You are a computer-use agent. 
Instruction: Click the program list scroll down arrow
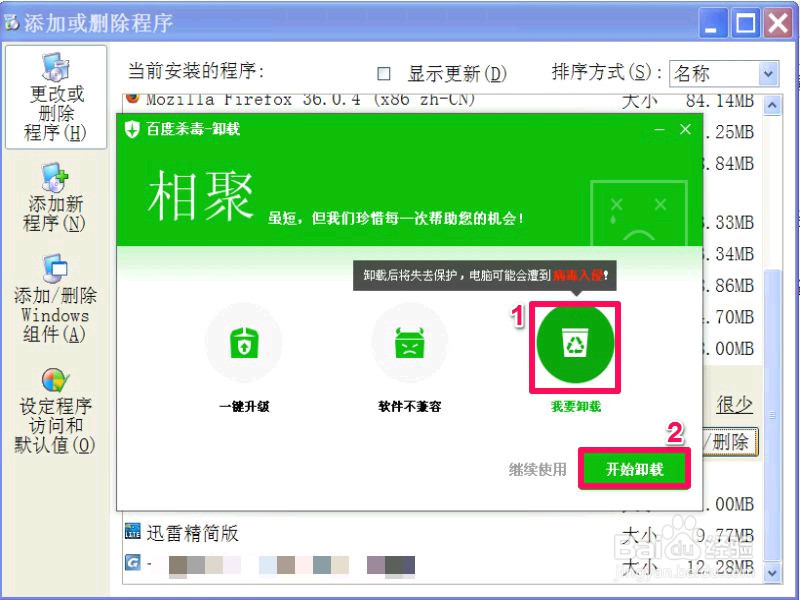(x=772, y=572)
